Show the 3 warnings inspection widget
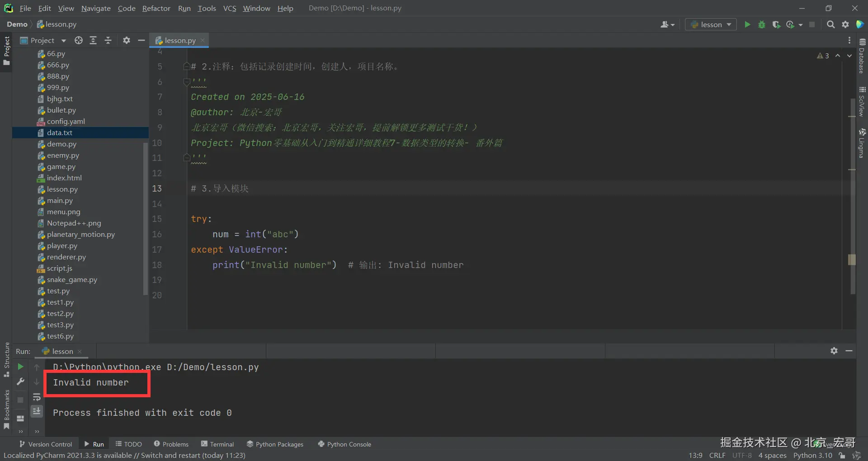Screen dimensions: 868x461 [x=823, y=56]
